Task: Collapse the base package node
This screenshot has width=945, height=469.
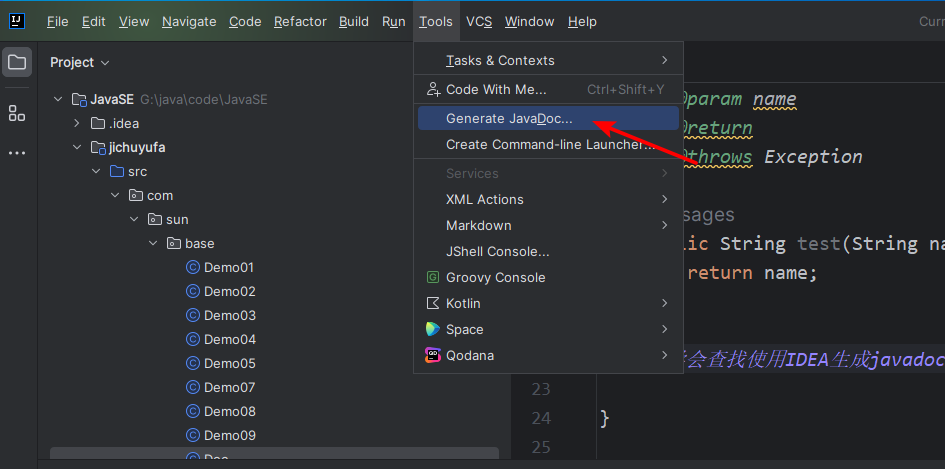Action: [x=153, y=244]
